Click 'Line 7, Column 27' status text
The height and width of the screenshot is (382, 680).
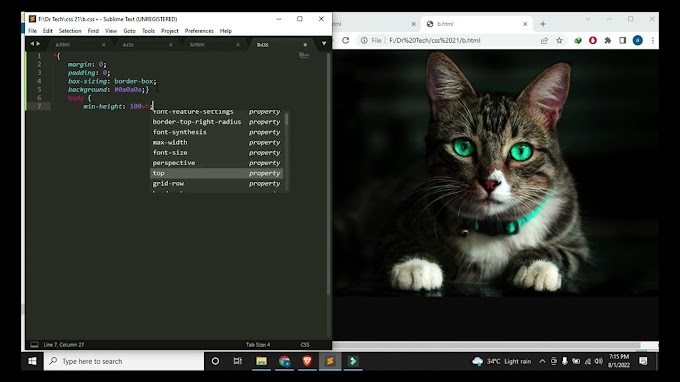point(64,345)
